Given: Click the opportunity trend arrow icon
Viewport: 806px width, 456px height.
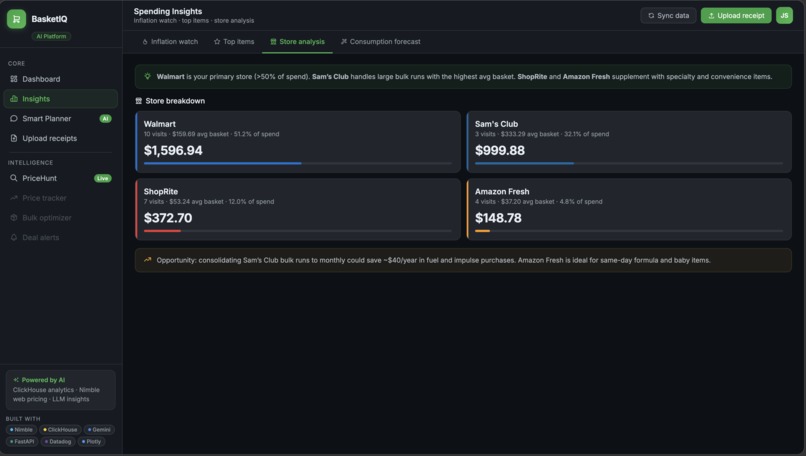Looking at the screenshot, I should [148, 260].
